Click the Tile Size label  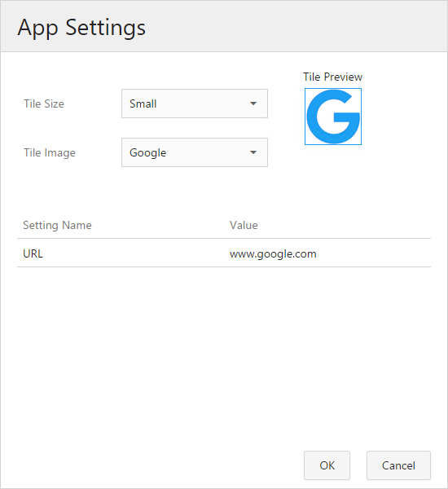44,104
